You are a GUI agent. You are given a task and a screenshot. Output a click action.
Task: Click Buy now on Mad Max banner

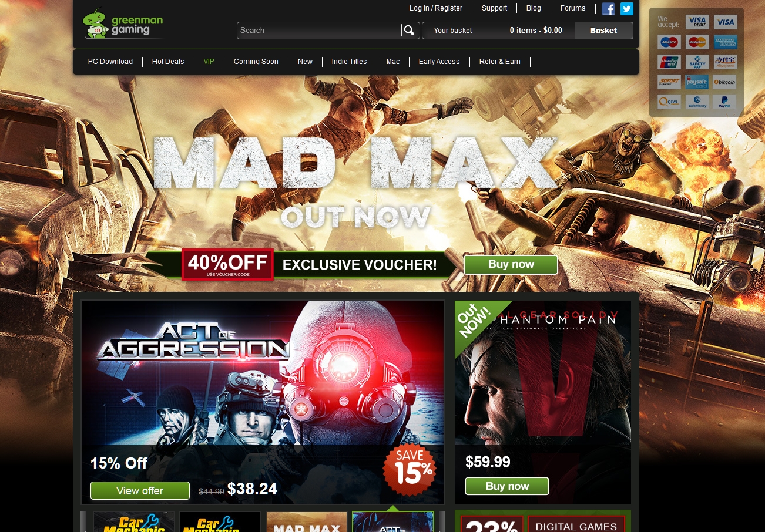(511, 264)
